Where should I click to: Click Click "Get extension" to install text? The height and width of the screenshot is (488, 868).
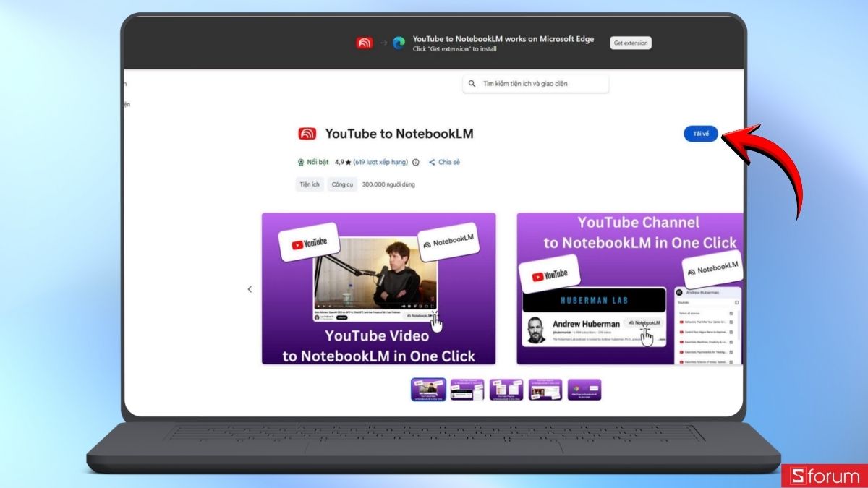click(x=455, y=49)
